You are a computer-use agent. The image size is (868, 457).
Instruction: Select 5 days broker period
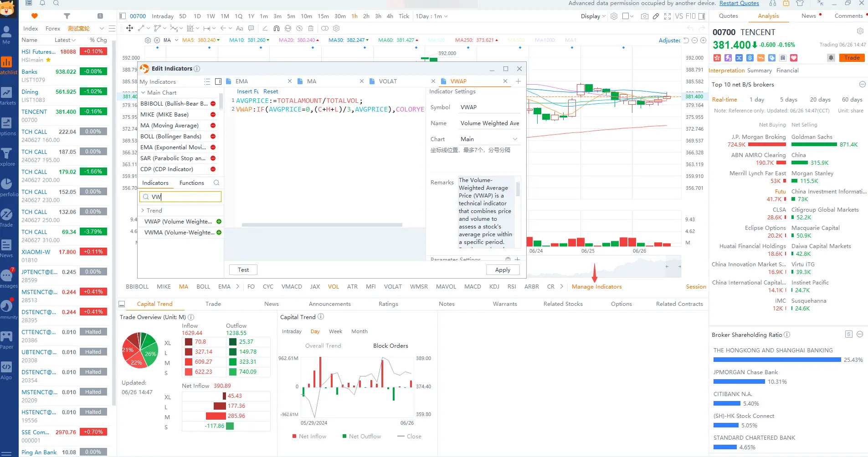tap(788, 100)
